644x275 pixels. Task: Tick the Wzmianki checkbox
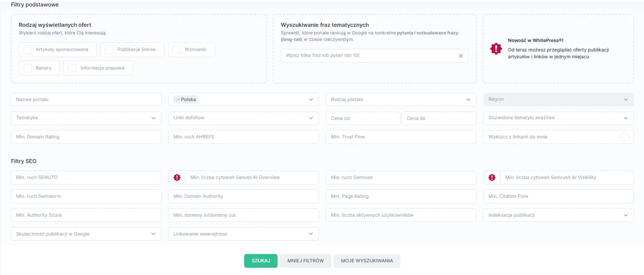click(177, 49)
